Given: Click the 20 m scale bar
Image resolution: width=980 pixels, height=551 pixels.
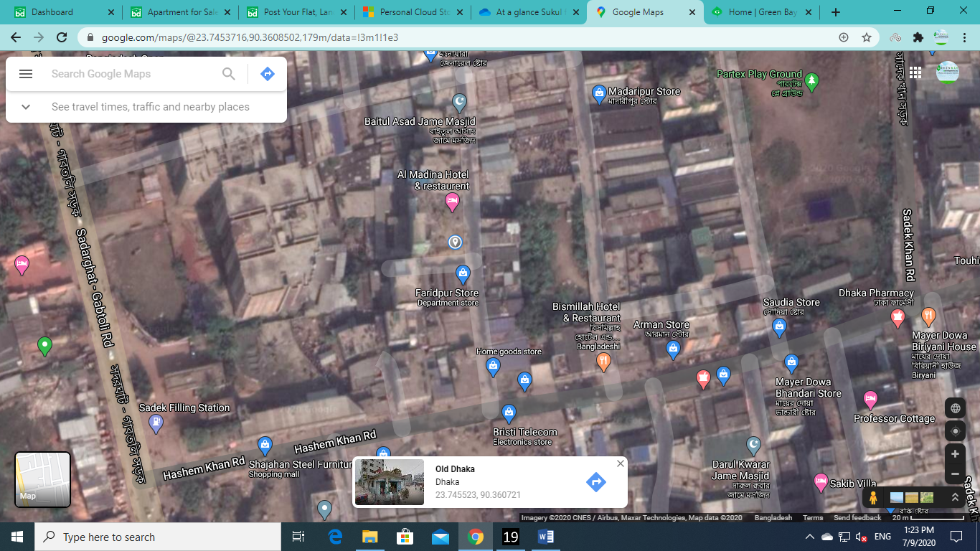Looking at the screenshot, I should (x=928, y=518).
